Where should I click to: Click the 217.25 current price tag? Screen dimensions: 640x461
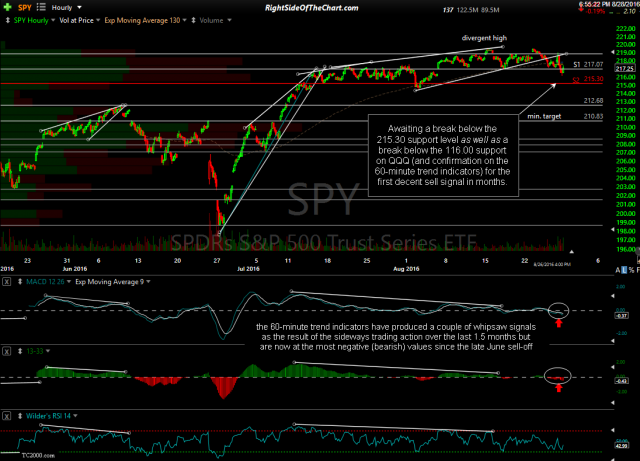(625, 69)
